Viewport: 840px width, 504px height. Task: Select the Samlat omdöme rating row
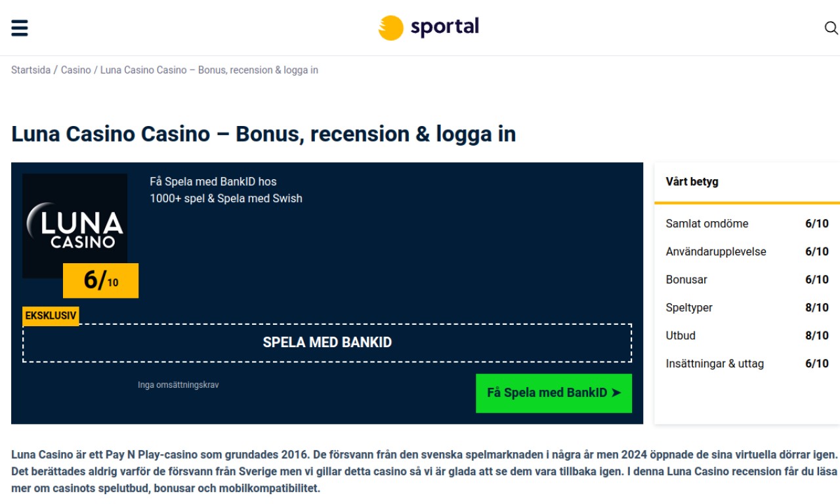[x=747, y=224]
